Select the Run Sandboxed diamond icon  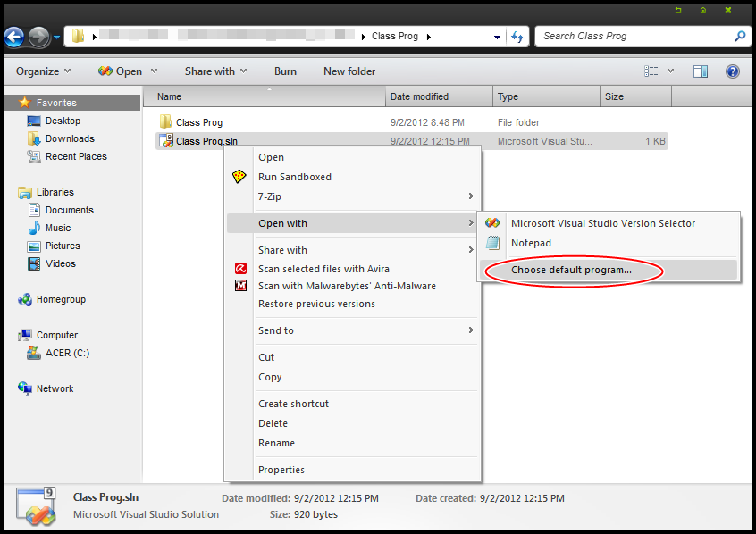(x=239, y=177)
